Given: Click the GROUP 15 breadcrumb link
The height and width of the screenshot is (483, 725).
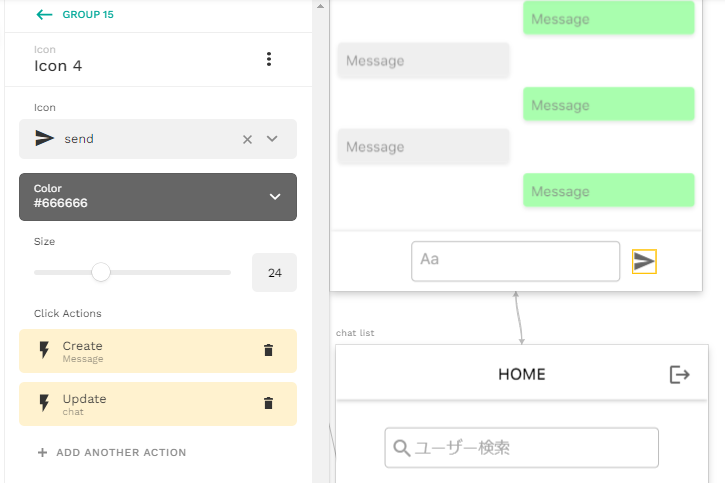Looking at the screenshot, I should (88, 15).
